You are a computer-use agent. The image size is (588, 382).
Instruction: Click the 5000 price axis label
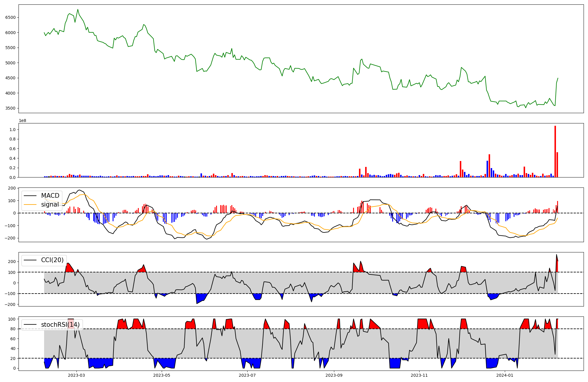pyautogui.click(x=10, y=63)
